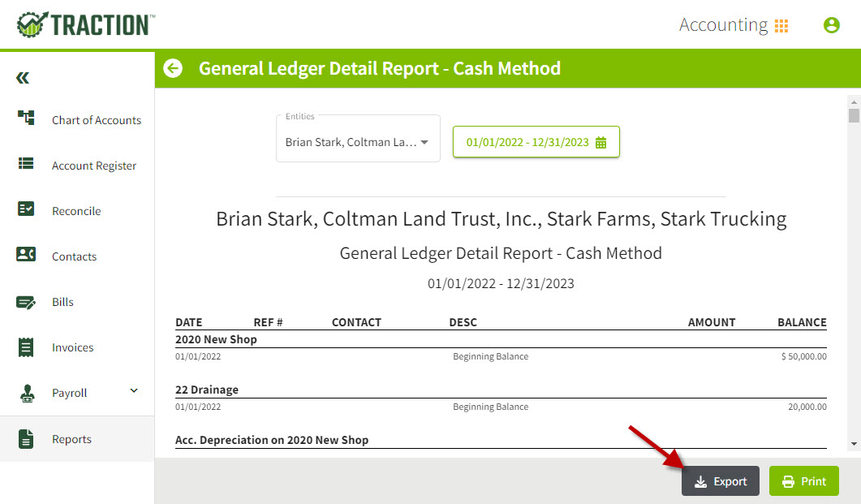Click the calendar icon in the date range
This screenshot has width=861, height=504.
(x=600, y=141)
